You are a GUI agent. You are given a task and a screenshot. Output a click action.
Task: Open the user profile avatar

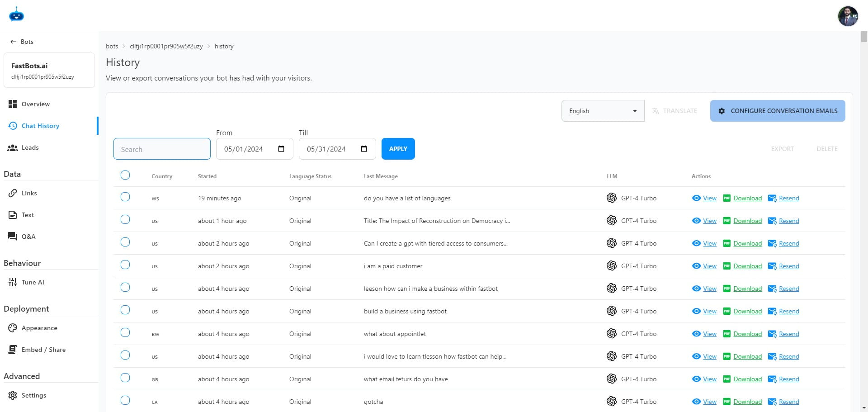(x=848, y=16)
